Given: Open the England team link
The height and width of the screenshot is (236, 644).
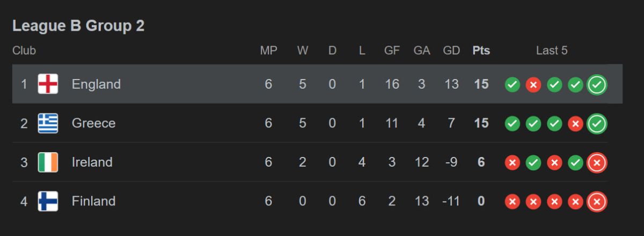Looking at the screenshot, I should (96, 84).
